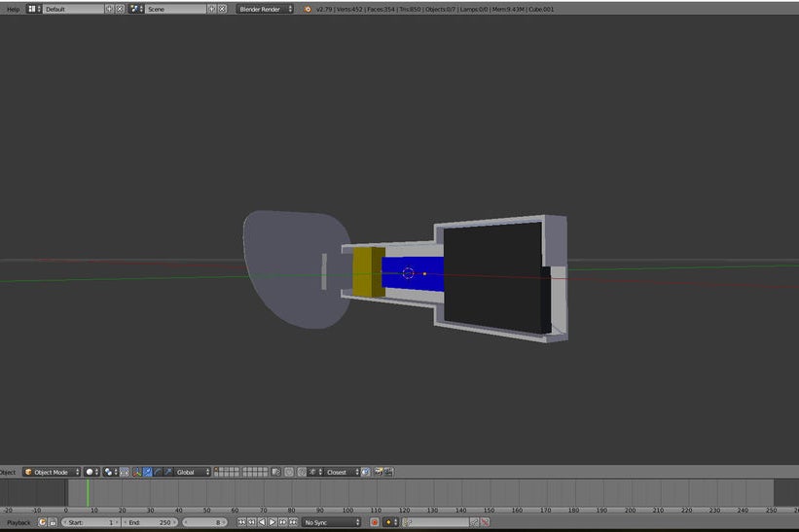The image size is (799, 532).
Task: Open the Help menu
Action: coord(13,9)
